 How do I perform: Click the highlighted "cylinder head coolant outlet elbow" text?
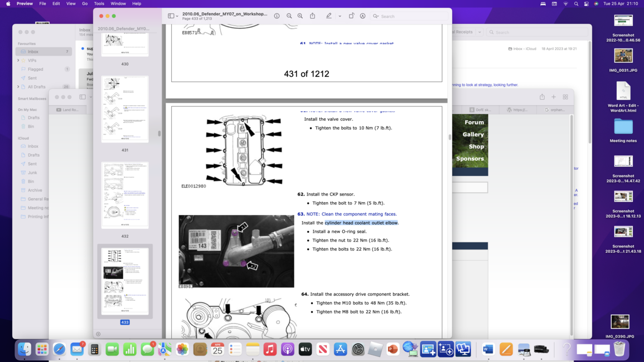click(x=361, y=223)
